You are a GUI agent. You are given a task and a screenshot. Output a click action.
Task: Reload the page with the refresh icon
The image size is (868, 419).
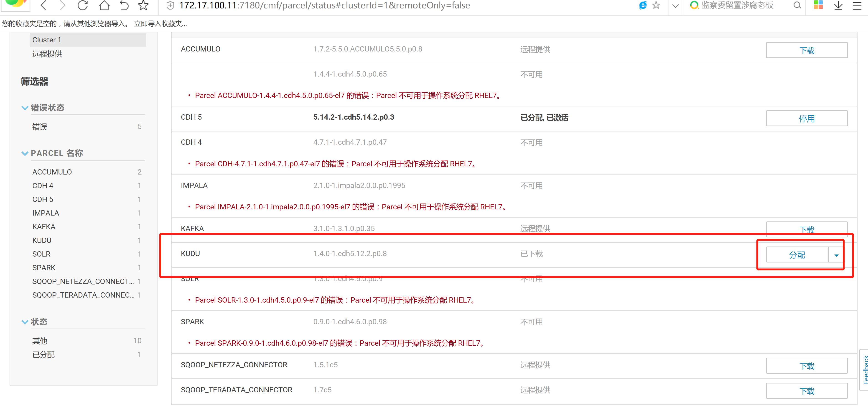click(83, 5)
